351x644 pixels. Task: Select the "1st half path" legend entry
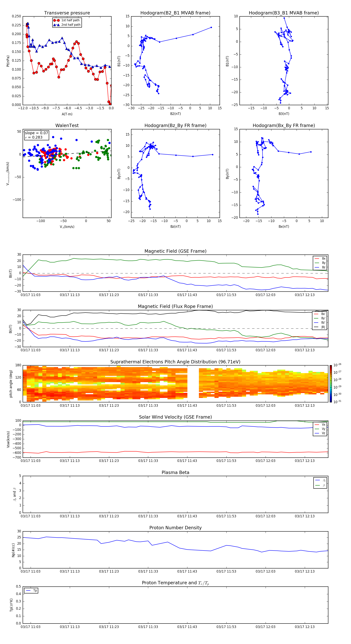[67, 20]
